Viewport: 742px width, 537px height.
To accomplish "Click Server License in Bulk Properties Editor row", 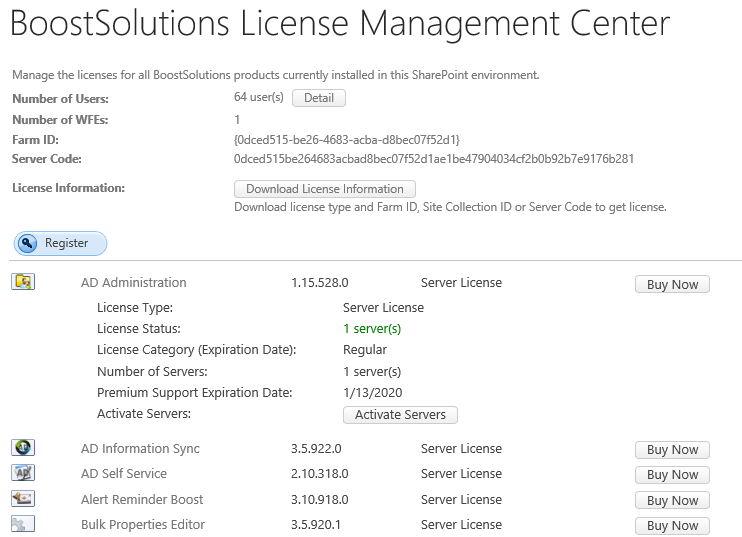I will pyautogui.click(x=461, y=525).
